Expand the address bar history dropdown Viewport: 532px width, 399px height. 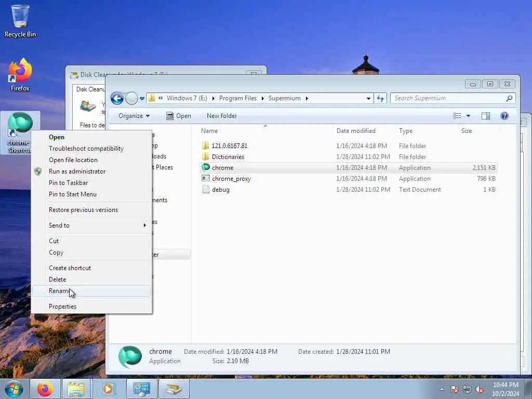click(x=368, y=98)
